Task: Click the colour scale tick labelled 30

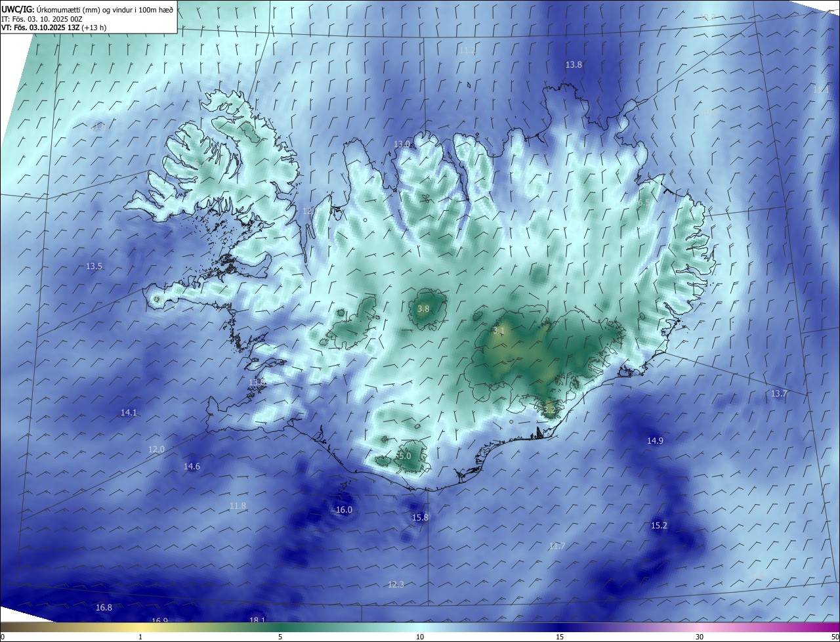Action: pos(700,637)
